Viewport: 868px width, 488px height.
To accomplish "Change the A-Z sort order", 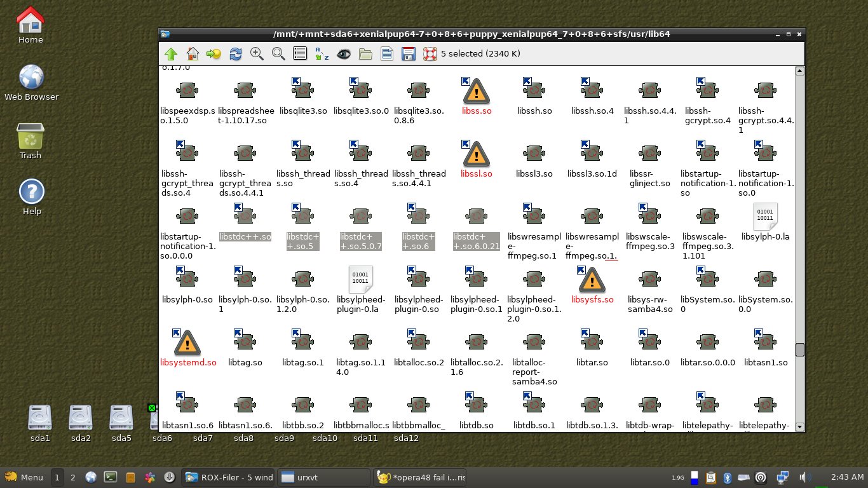I will point(322,54).
